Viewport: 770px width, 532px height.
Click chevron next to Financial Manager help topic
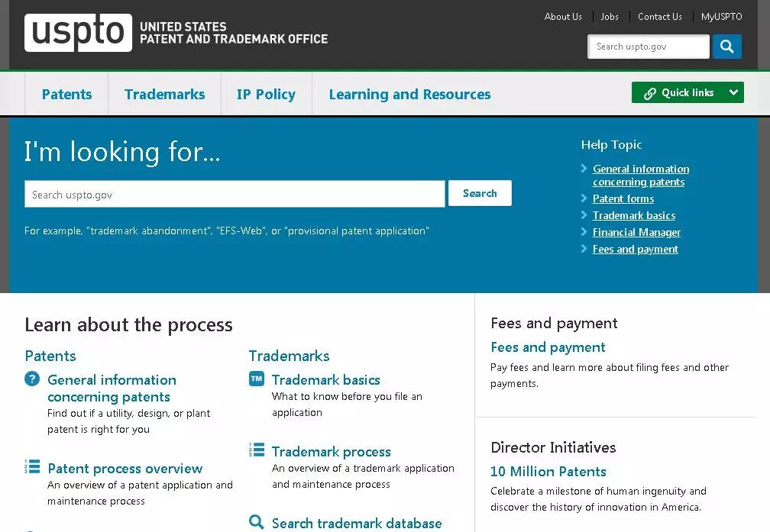(584, 231)
